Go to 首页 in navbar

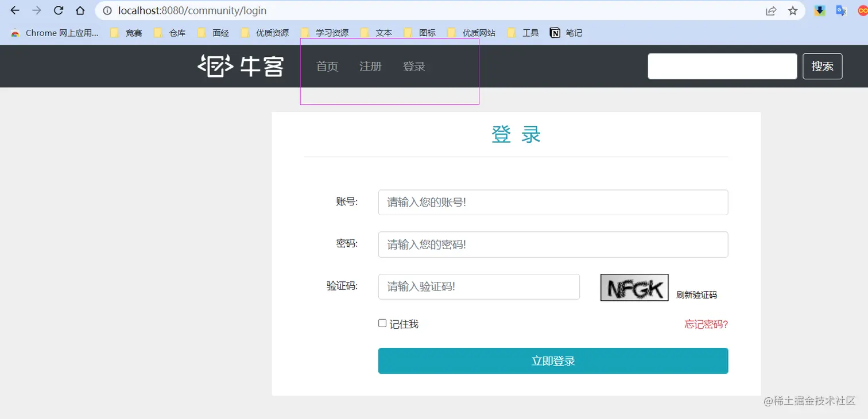point(327,67)
